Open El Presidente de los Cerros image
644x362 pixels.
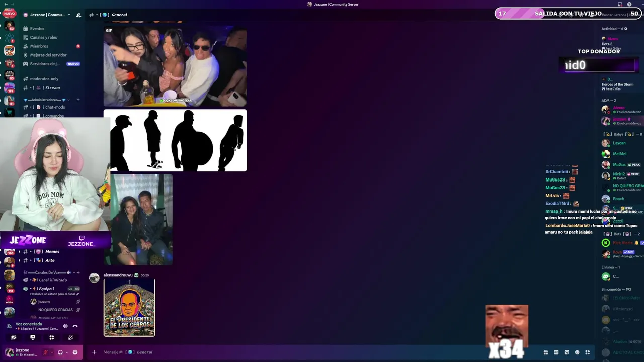click(129, 308)
